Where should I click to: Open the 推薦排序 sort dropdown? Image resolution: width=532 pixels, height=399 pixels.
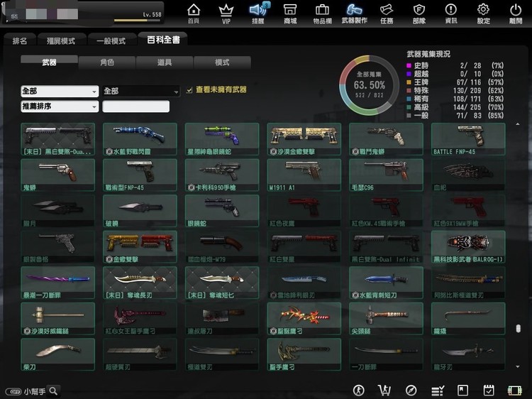(x=60, y=106)
